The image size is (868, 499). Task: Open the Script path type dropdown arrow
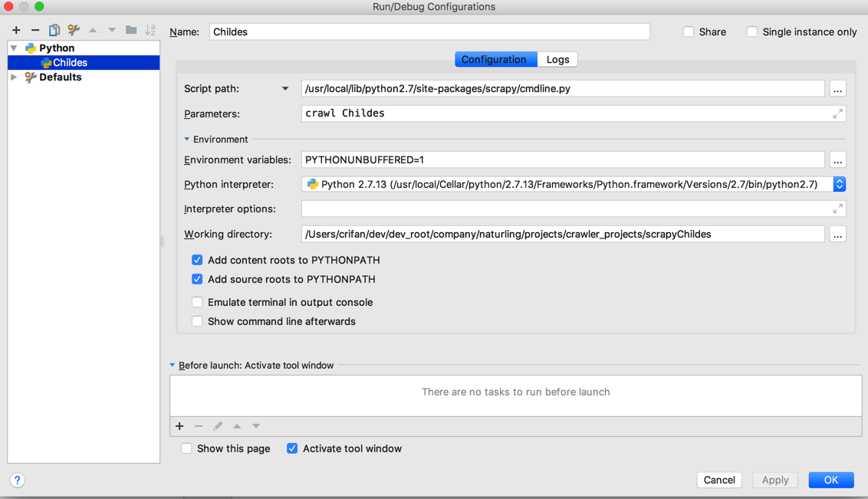click(x=285, y=89)
